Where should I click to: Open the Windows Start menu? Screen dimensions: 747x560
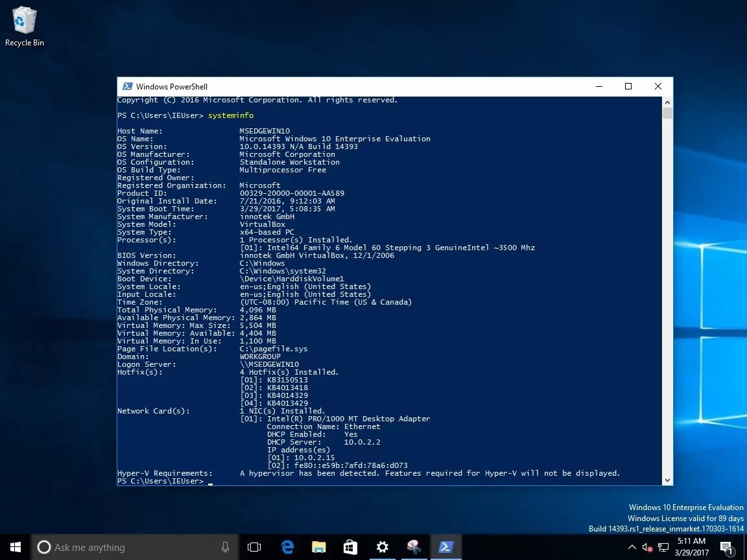click(x=16, y=547)
